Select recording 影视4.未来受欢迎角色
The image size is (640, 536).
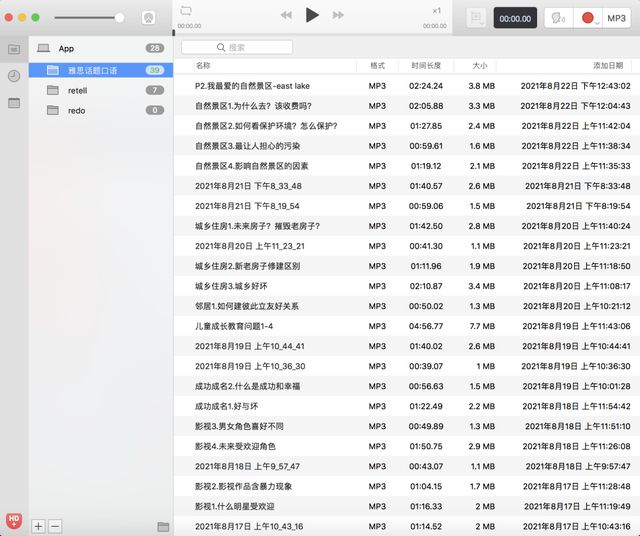407,446
